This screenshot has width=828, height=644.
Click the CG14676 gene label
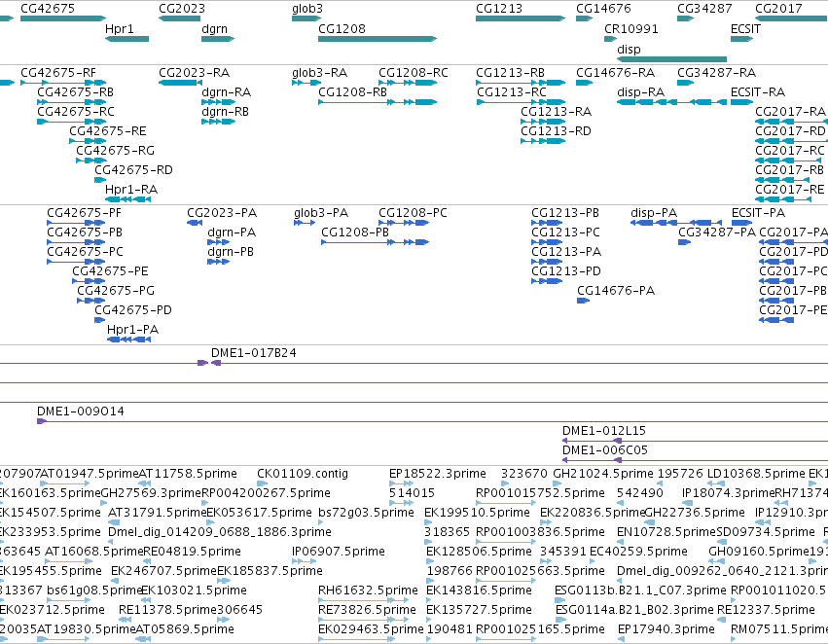click(x=603, y=9)
